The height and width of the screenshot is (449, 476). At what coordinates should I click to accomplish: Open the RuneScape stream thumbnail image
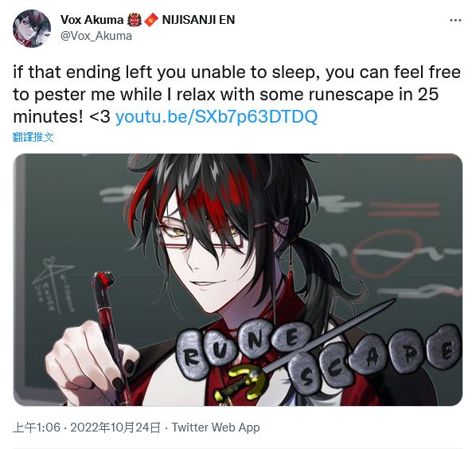(238, 279)
